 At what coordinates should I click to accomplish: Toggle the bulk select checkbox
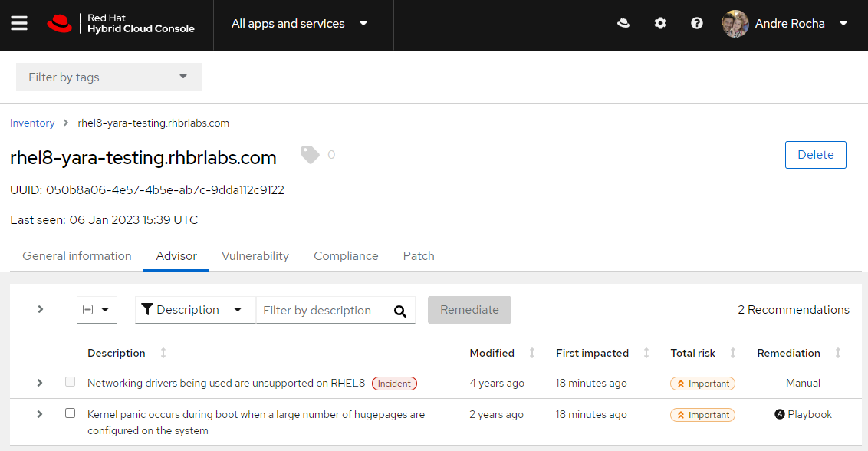(x=88, y=310)
